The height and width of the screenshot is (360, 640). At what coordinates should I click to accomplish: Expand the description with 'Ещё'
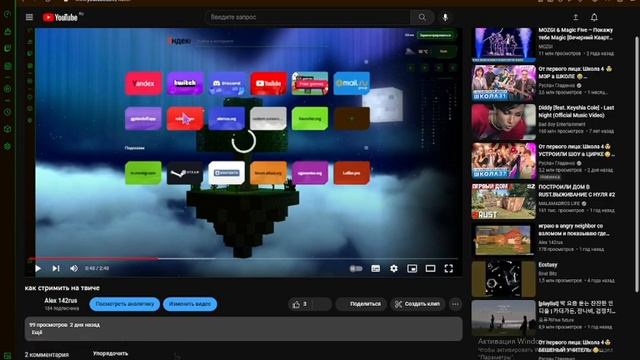(x=37, y=333)
